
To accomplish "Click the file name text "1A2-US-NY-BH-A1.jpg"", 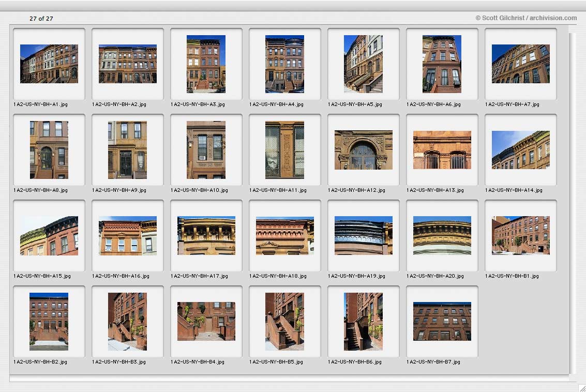I will pos(41,104).
